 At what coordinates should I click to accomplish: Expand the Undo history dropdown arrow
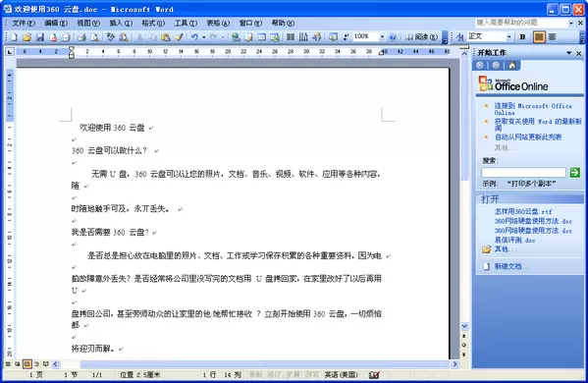point(203,37)
